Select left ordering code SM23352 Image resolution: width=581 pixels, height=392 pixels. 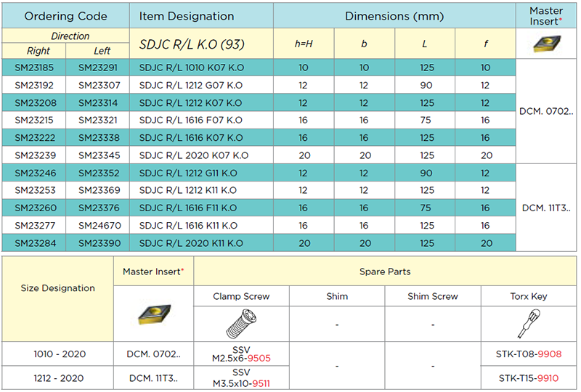[x=99, y=173]
